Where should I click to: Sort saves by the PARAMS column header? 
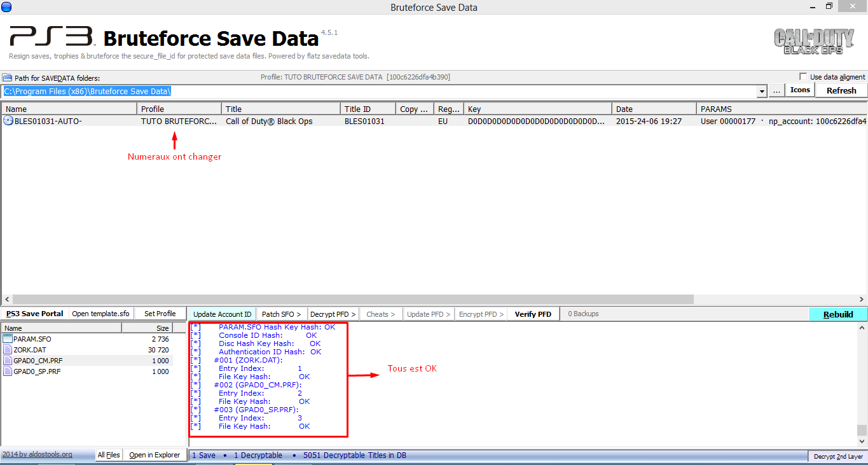(782, 109)
